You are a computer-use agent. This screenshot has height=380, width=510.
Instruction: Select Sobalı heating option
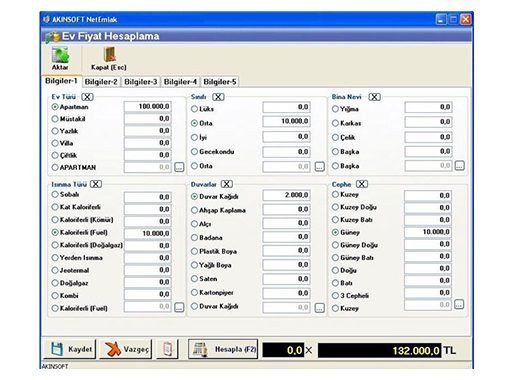tap(55, 194)
